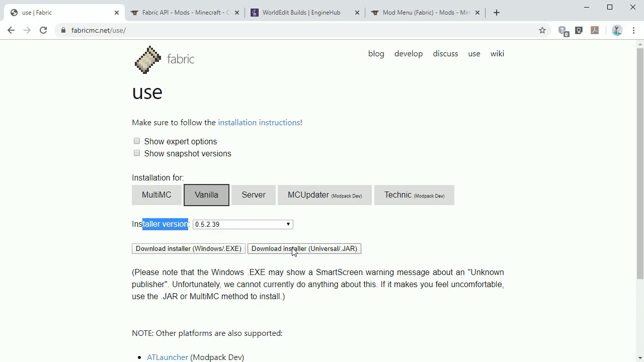The height and width of the screenshot is (362, 644).
Task: Open the installation instructions link
Action: coord(259,123)
